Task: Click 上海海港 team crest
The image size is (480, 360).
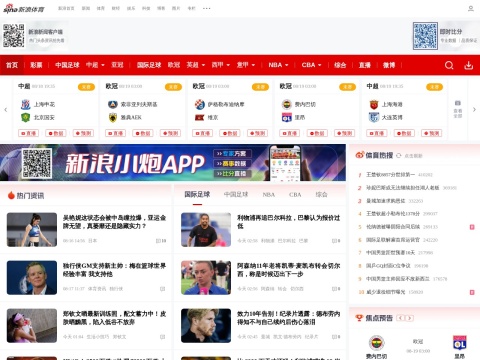Action: click(x=374, y=104)
